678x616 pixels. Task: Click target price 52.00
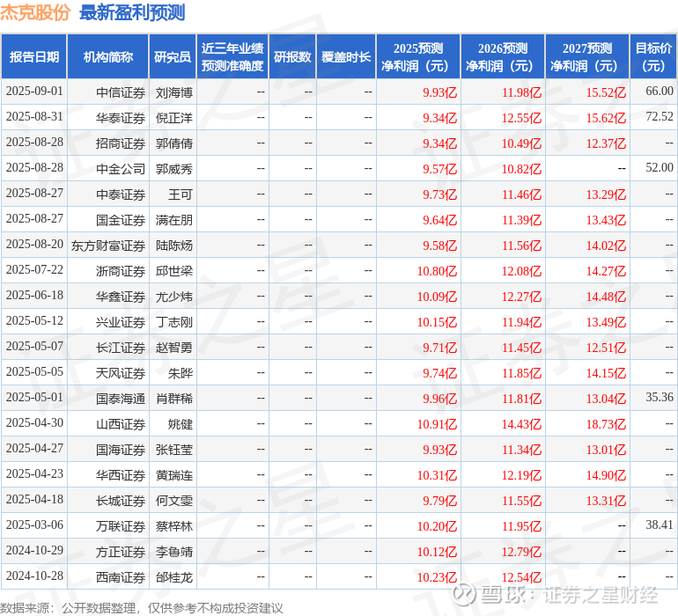[659, 168]
